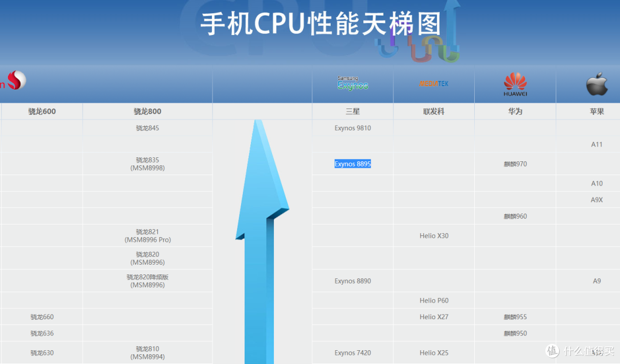Click the Samsung Exynos logo
This screenshot has height=364, width=620.
[352, 83]
